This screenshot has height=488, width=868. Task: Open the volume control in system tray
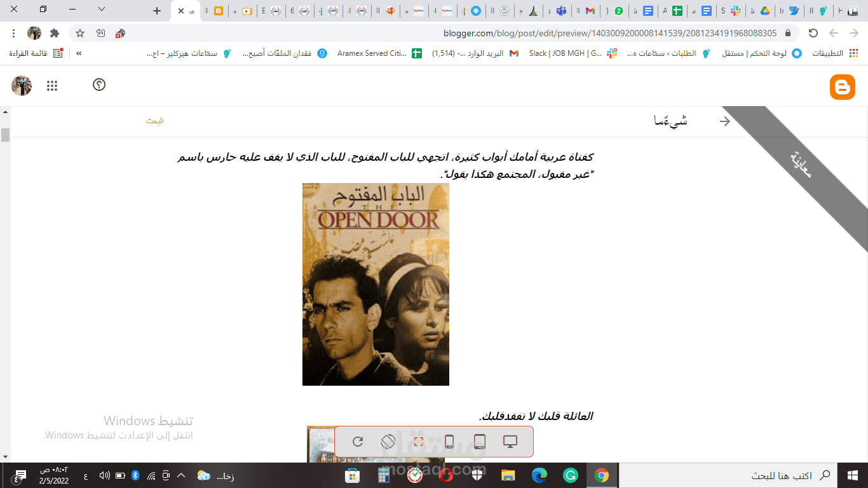tap(104, 475)
